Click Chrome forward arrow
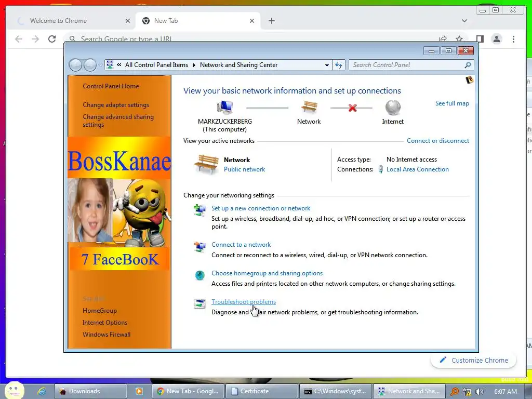This screenshot has height=399, width=532. (x=35, y=39)
